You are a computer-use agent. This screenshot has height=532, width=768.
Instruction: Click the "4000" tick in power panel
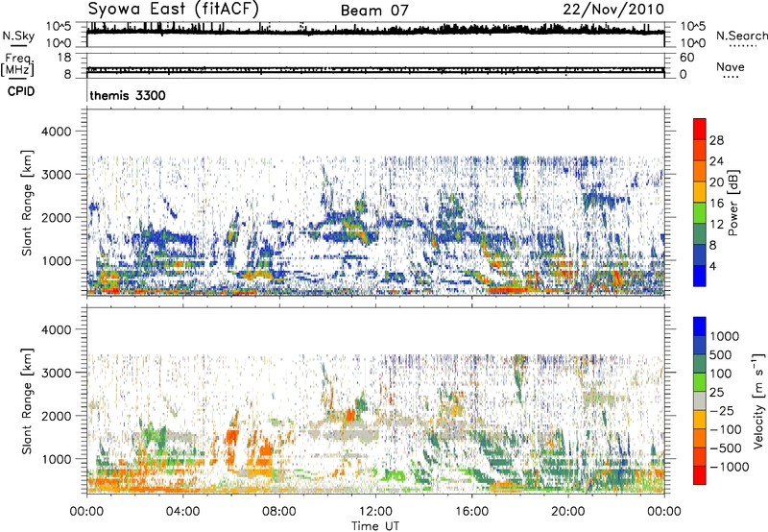56,132
